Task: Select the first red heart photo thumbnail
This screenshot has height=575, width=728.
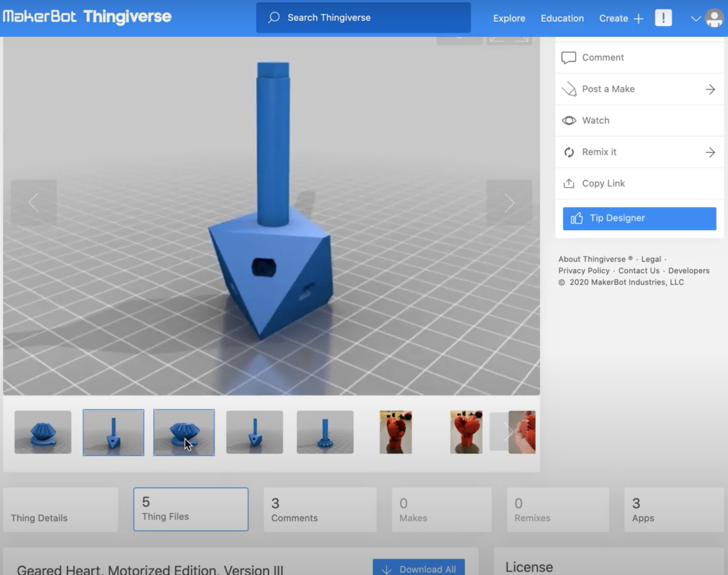Action: [x=396, y=432]
